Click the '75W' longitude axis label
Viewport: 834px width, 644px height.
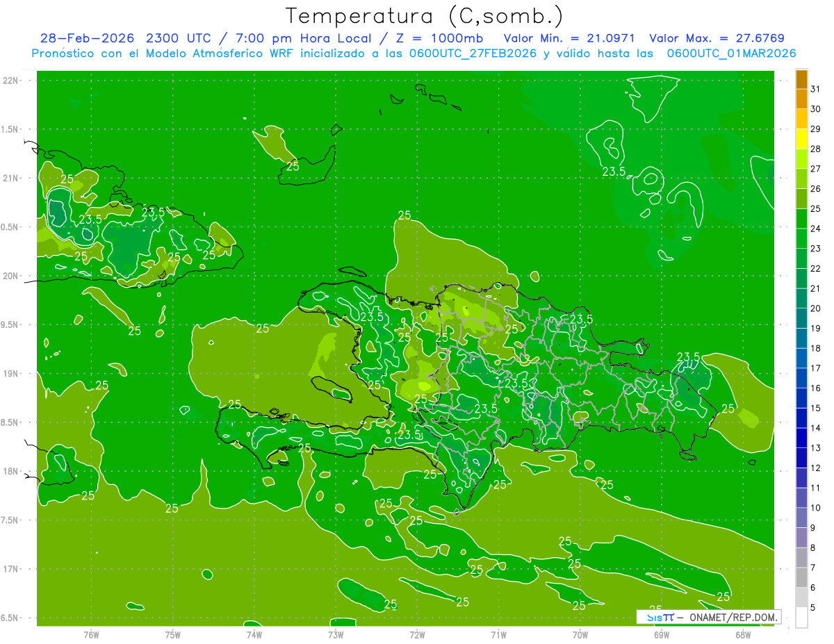click(x=173, y=634)
